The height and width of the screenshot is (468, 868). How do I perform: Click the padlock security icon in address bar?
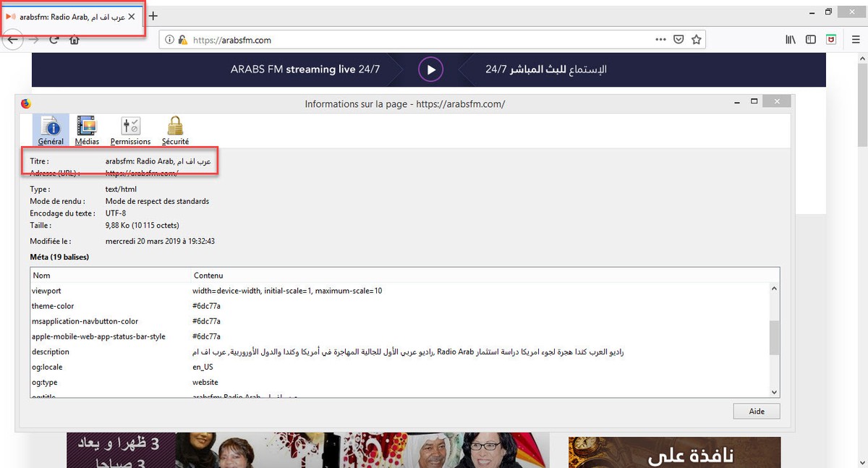tap(183, 40)
